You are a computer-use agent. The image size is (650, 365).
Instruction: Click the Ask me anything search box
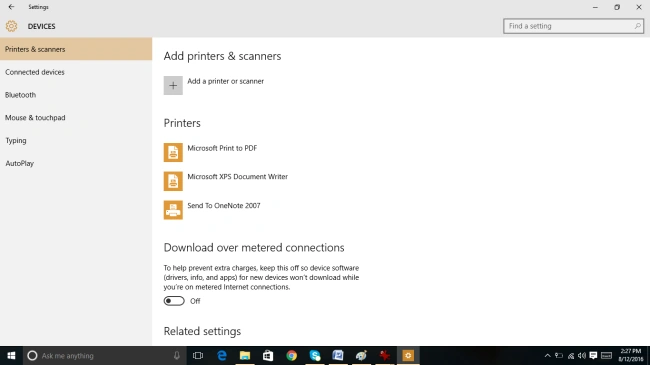coord(104,355)
